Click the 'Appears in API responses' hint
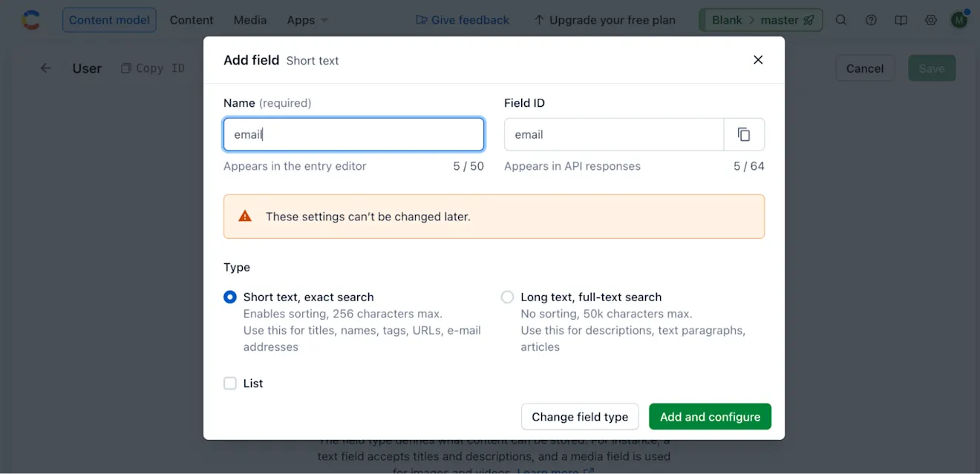980x474 pixels. coord(572,166)
